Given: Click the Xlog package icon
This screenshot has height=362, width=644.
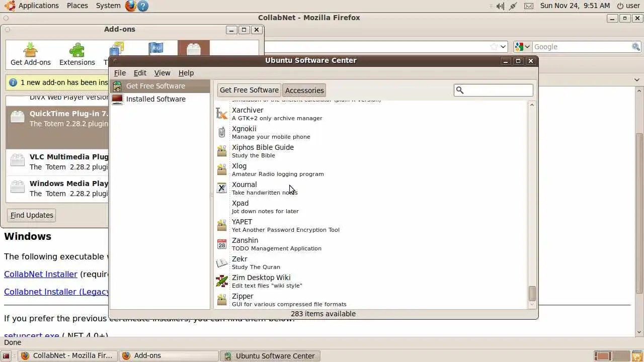Looking at the screenshot, I should click(x=221, y=170).
